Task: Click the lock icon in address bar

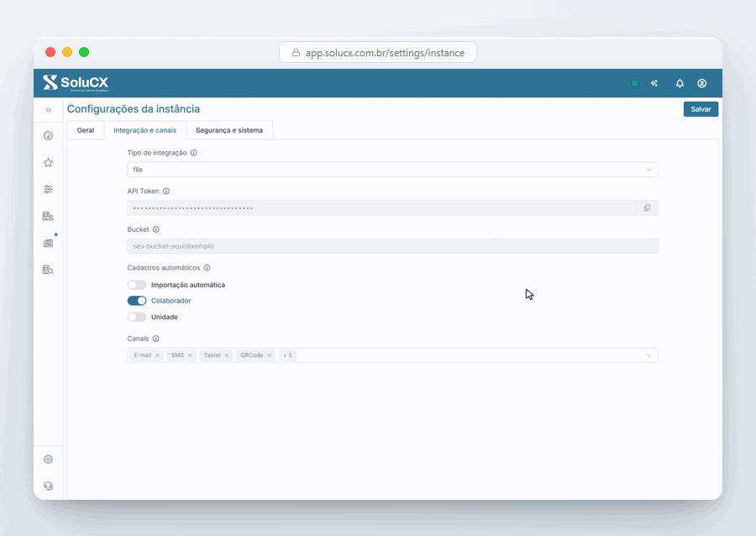Action: (296, 53)
